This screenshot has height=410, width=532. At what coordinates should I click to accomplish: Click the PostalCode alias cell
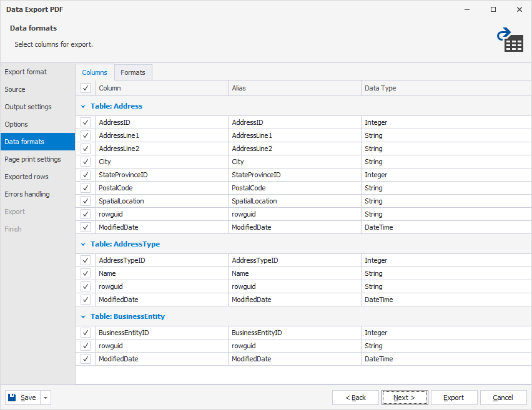click(295, 188)
